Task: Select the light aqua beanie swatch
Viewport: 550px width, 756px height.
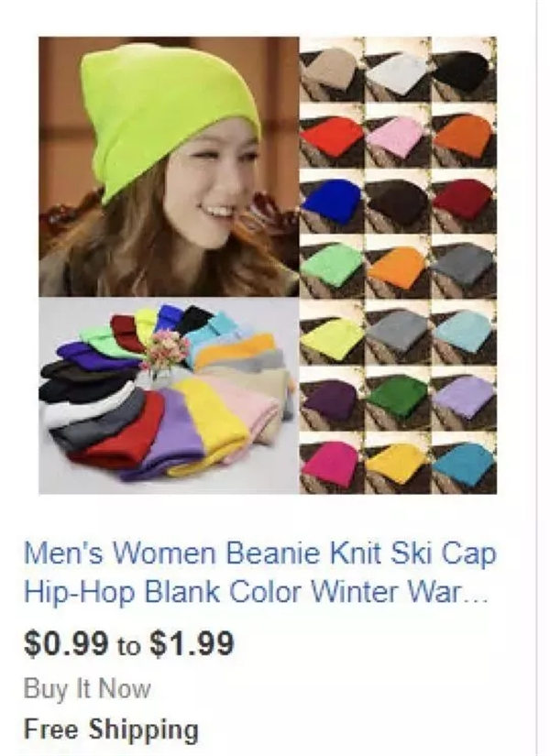Action: 464,333
